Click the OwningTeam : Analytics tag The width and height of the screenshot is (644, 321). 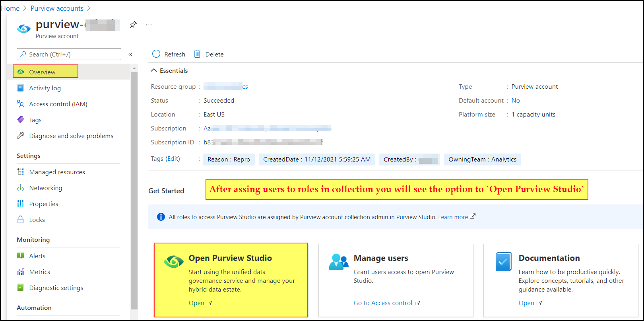click(483, 160)
